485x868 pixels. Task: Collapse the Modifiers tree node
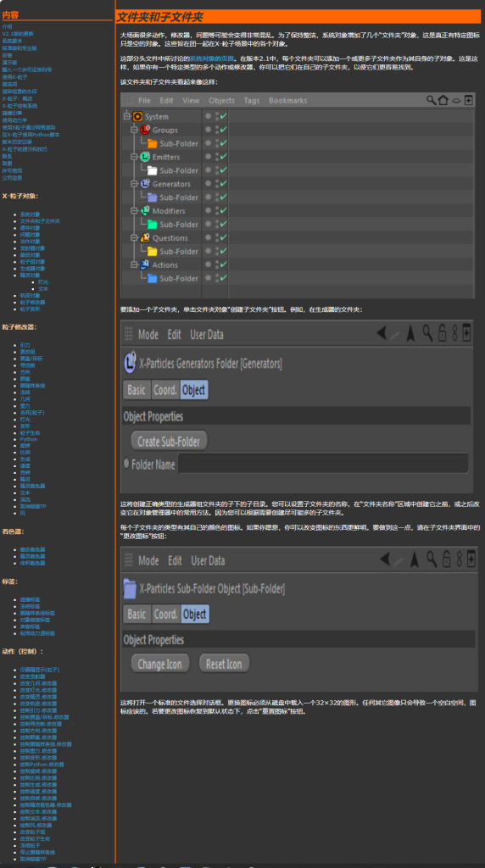(134, 211)
